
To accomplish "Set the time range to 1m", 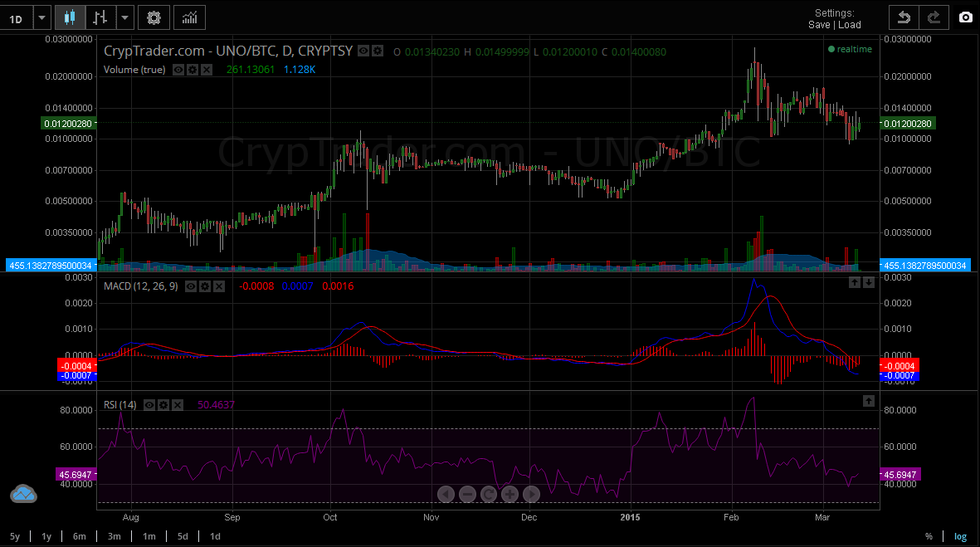I will pos(149,536).
